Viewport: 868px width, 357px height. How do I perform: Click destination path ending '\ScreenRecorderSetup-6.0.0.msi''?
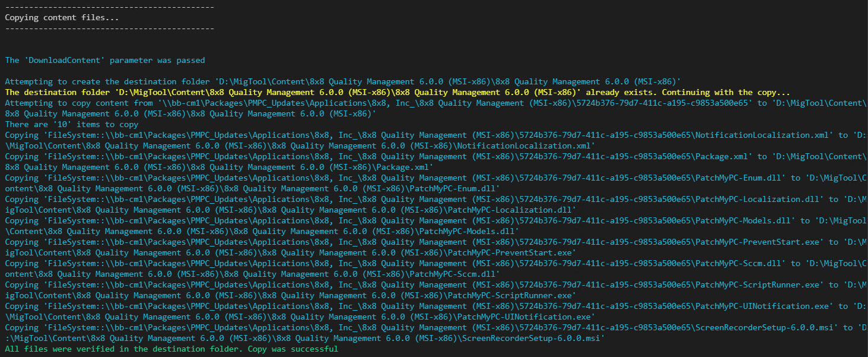[305, 339]
